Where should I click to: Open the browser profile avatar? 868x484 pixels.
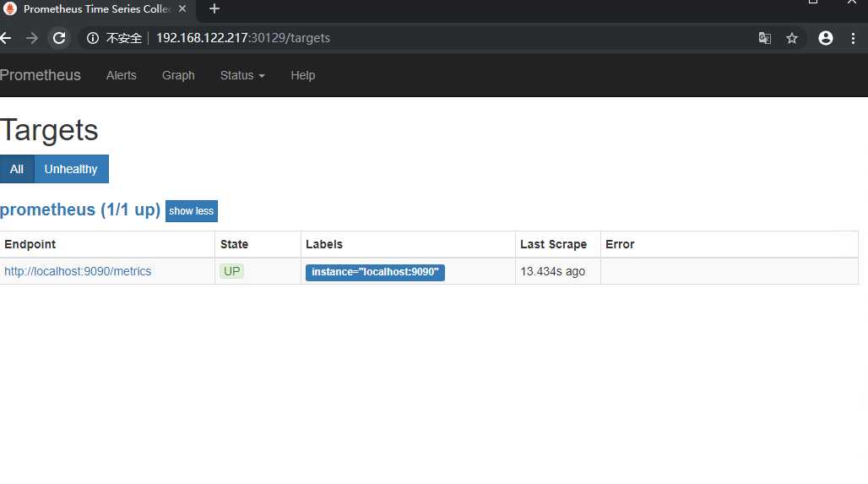tap(826, 38)
